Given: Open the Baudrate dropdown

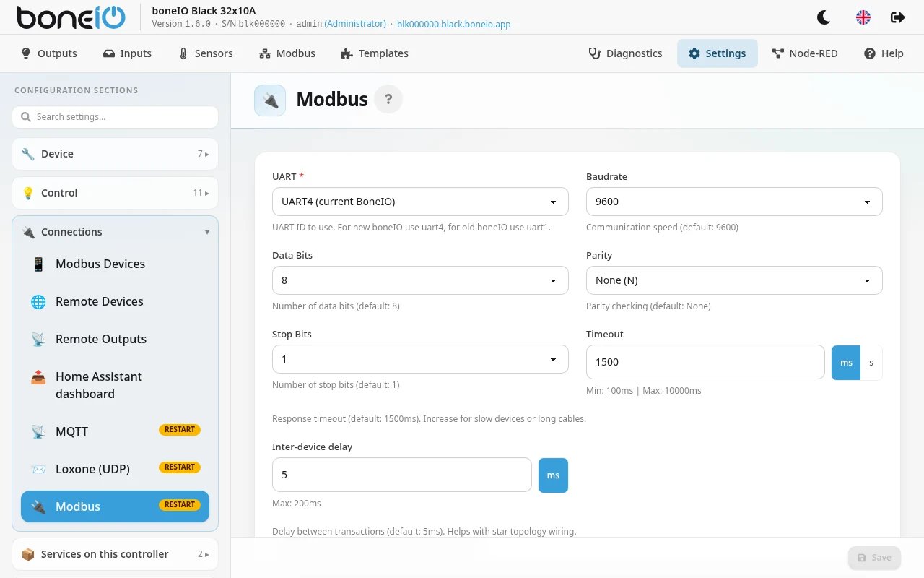Looking at the screenshot, I should pos(734,202).
